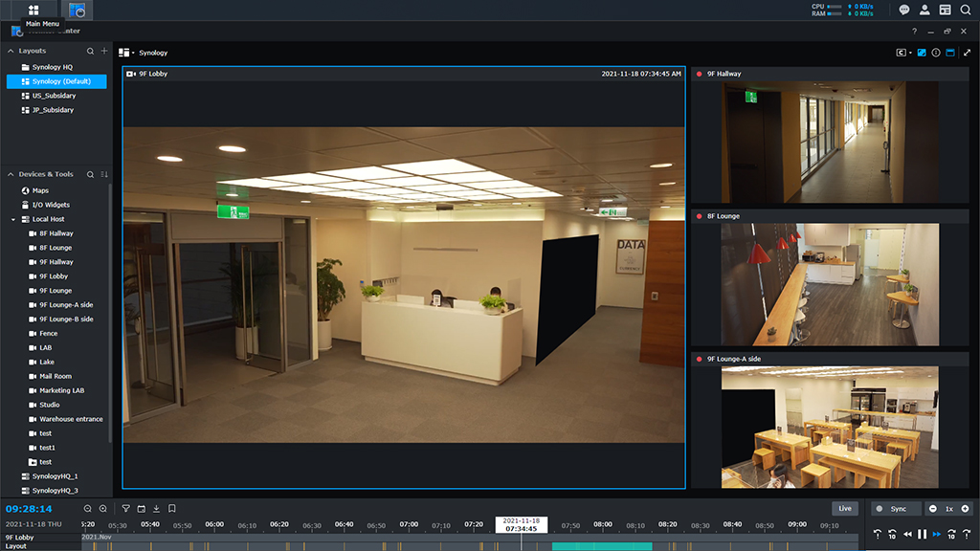The image size is (980, 551).
Task: Click the bookmark icon above timeline
Action: click(171, 509)
